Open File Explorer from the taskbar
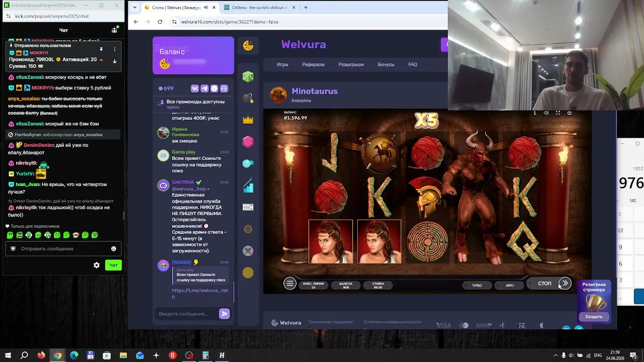This screenshot has height=362, width=644. point(123,355)
